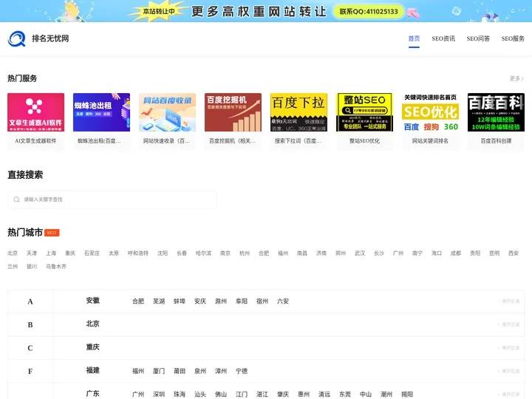Focus the 请输入关键字查找 search field
Viewport: 532px width, 399px height.
point(112,199)
